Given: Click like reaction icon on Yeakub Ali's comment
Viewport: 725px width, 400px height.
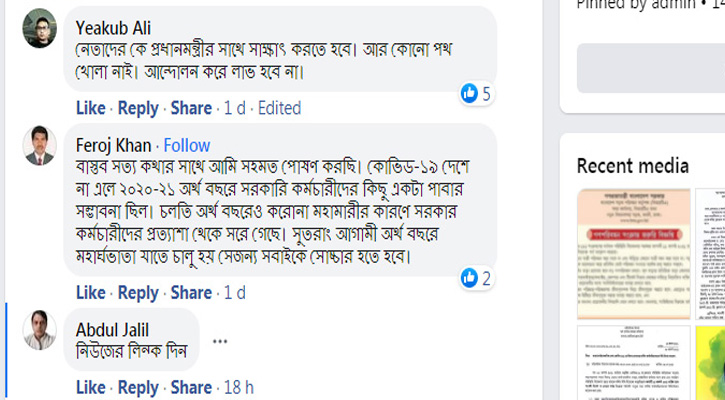Looking at the screenshot, I should (469, 93).
